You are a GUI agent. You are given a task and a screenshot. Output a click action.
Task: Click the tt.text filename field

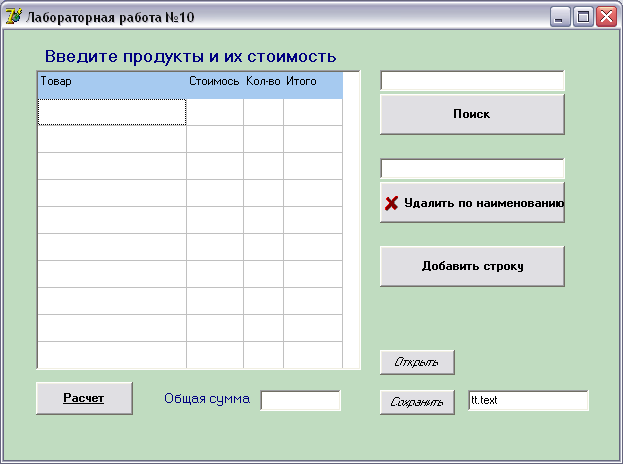click(528, 400)
